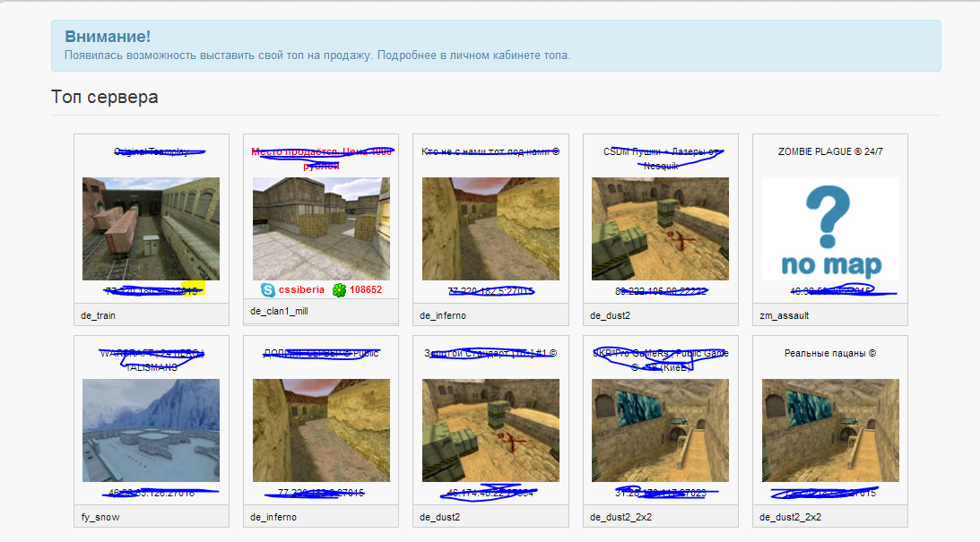Click the notice text about selling your top
980x542 pixels.
[x=317, y=55]
